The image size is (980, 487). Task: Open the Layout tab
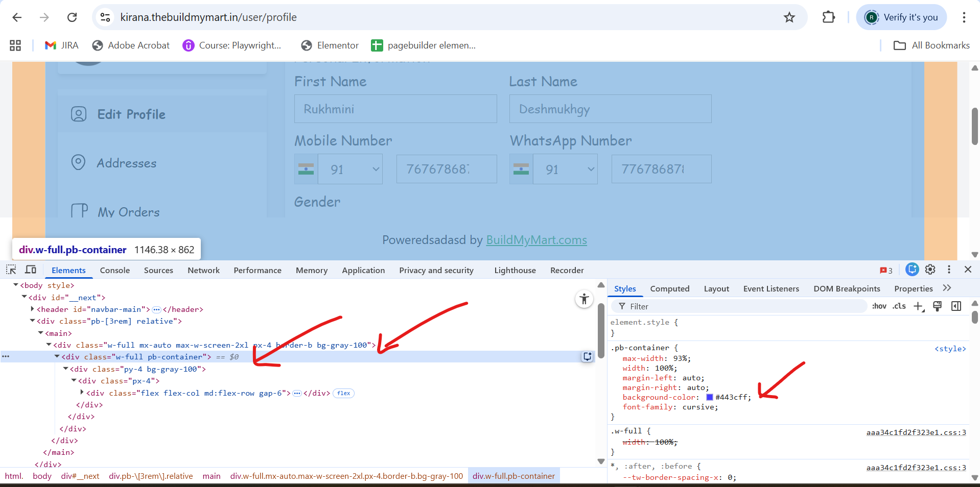click(x=716, y=289)
